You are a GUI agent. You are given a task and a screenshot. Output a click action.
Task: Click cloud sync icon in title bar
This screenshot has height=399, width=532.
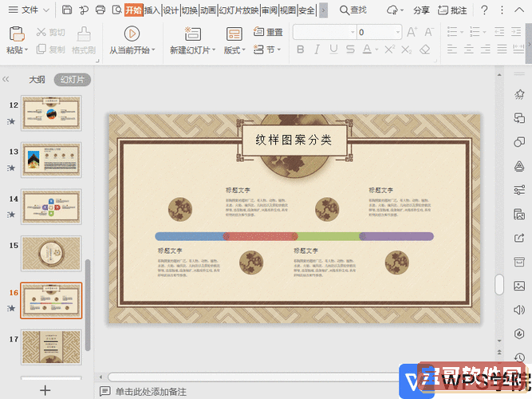click(x=392, y=10)
